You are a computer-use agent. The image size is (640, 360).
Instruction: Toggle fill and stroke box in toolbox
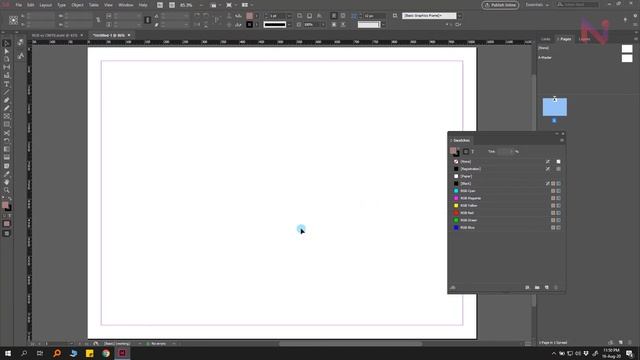6,206
